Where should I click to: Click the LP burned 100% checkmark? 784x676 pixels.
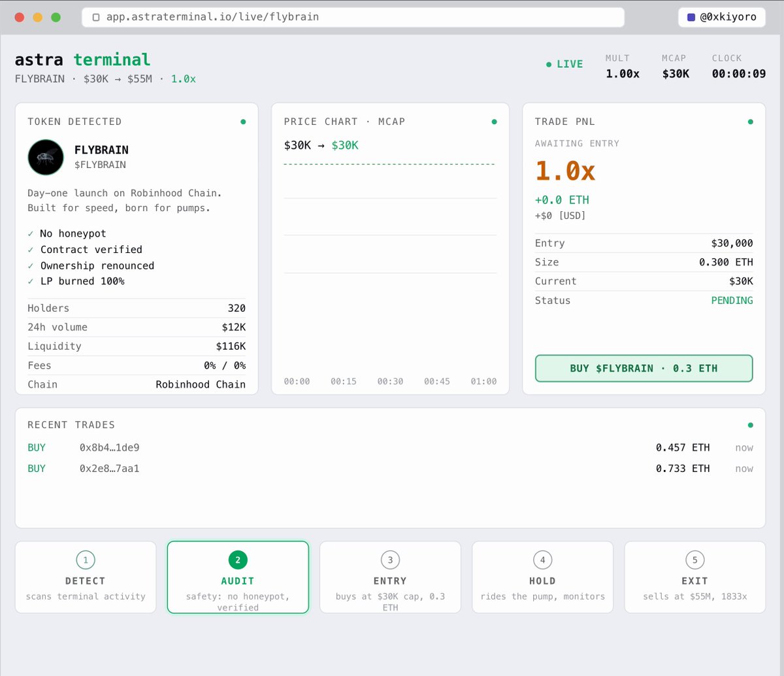click(x=31, y=281)
